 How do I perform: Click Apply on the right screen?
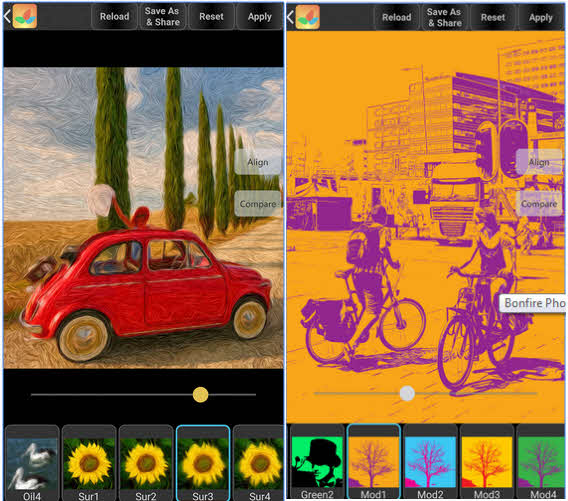(540, 17)
